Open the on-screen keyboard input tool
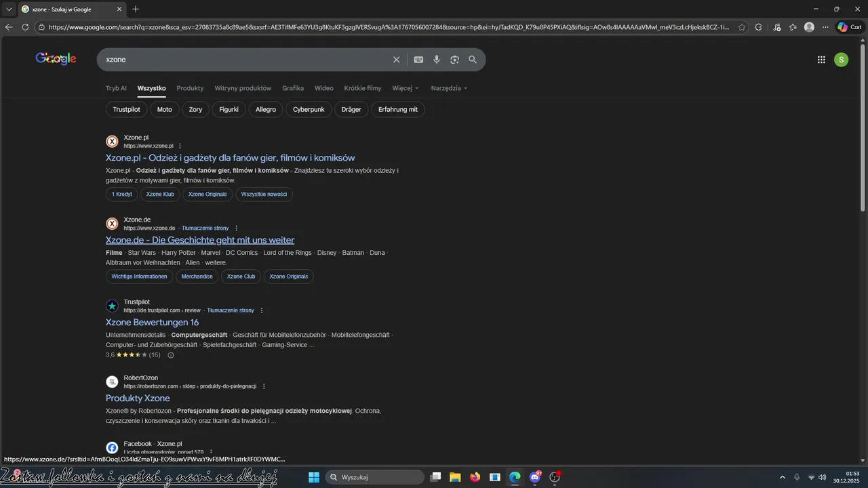The image size is (868, 488). (x=418, y=60)
